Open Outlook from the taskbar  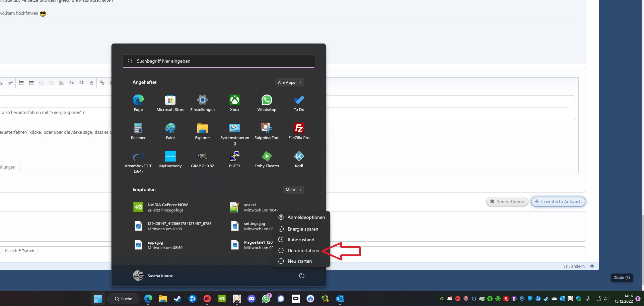(x=340, y=299)
